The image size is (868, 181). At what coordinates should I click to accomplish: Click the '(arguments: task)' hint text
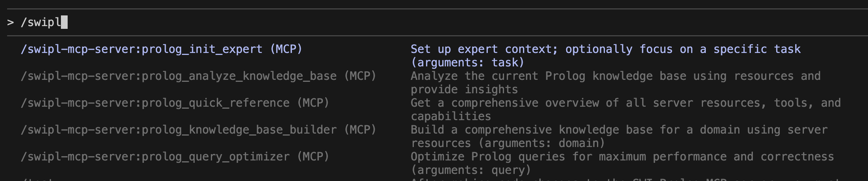click(467, 63)
